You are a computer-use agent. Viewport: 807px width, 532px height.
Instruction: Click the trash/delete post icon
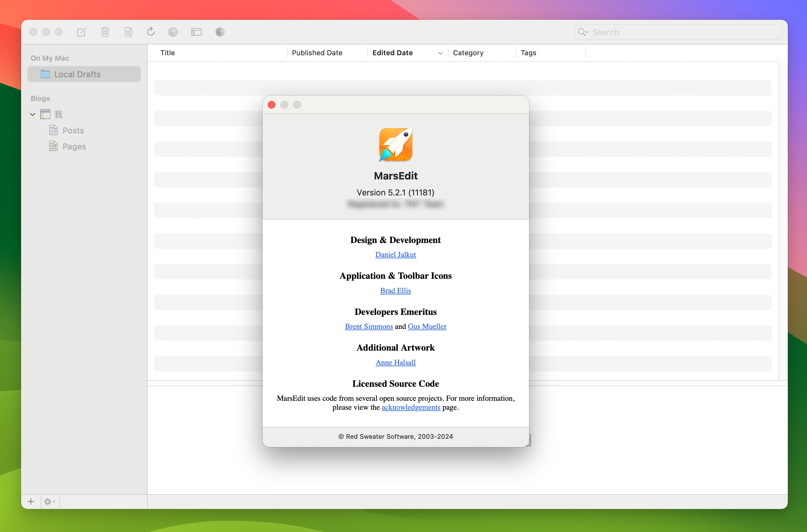(x=106, y=32)
